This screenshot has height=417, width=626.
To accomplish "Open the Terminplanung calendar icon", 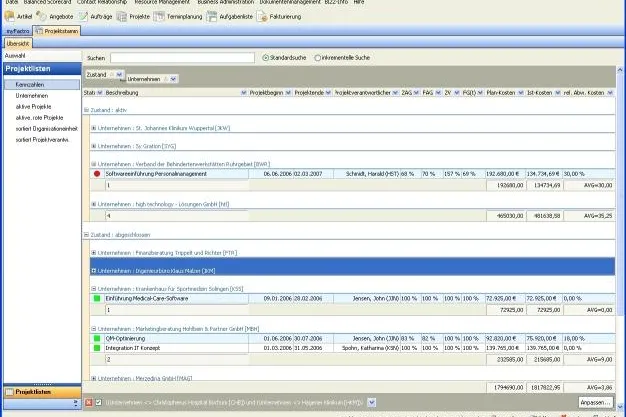I will (159, 16).
